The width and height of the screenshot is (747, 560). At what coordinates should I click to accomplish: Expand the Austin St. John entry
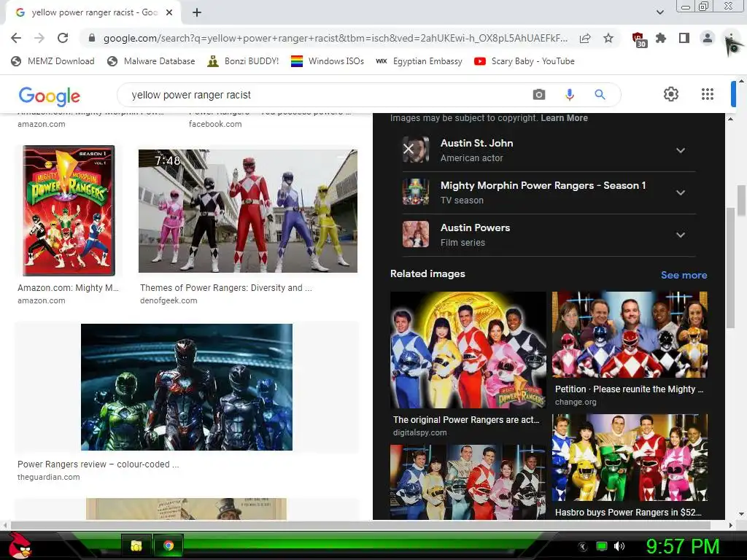pos(681,150)
